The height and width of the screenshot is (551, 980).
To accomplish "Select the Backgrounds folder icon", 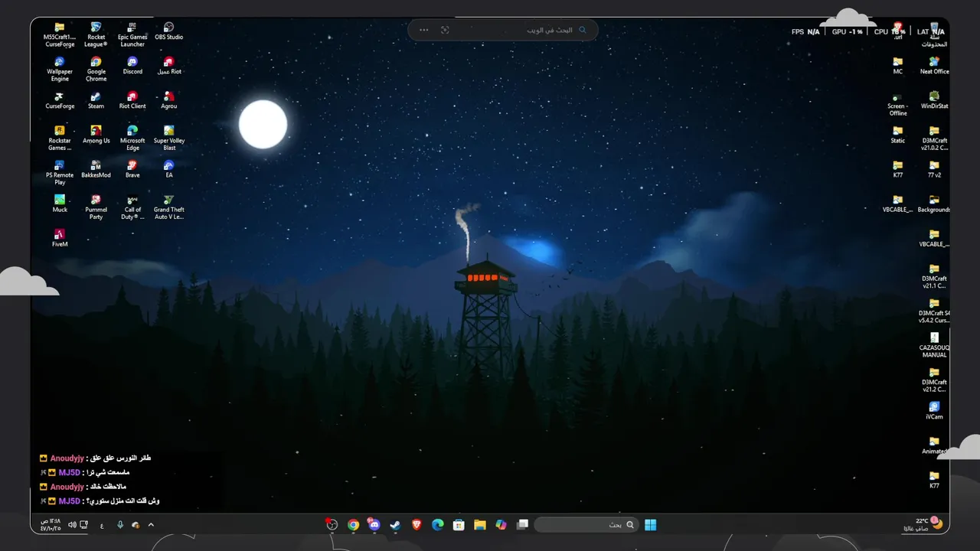I will coord(934,204).
